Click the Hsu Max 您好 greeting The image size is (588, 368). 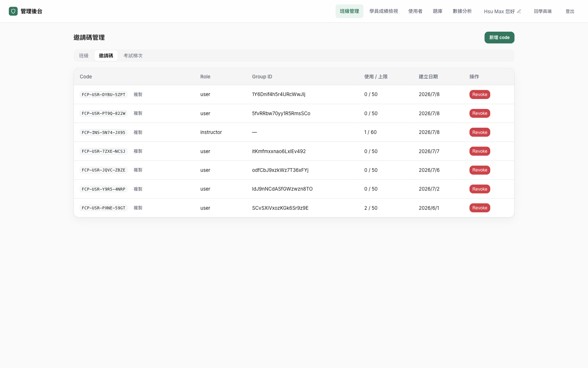(499, 11)
